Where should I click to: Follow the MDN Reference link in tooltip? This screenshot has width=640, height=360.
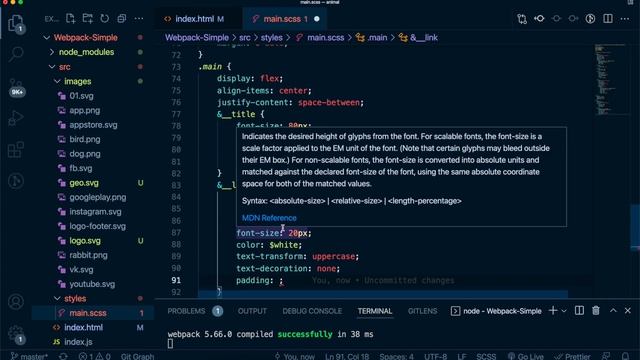269,218
